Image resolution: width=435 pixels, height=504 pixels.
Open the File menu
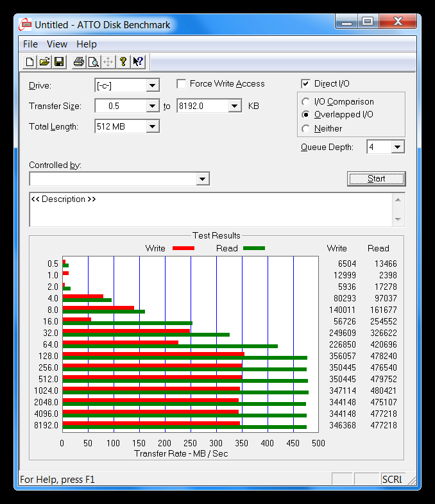(x=30, y=44)
